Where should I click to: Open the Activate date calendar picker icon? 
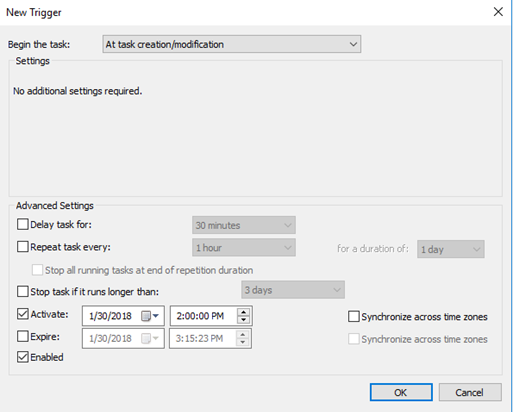[150, 316]
